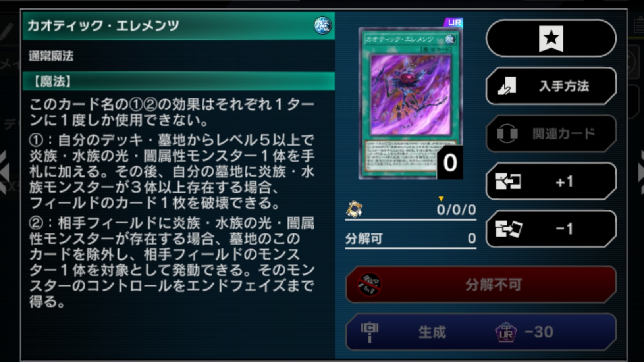Click the 関連カード related cards button
Image resolution: width=644 pixels, height=362 pixels.
coord(551,134)
